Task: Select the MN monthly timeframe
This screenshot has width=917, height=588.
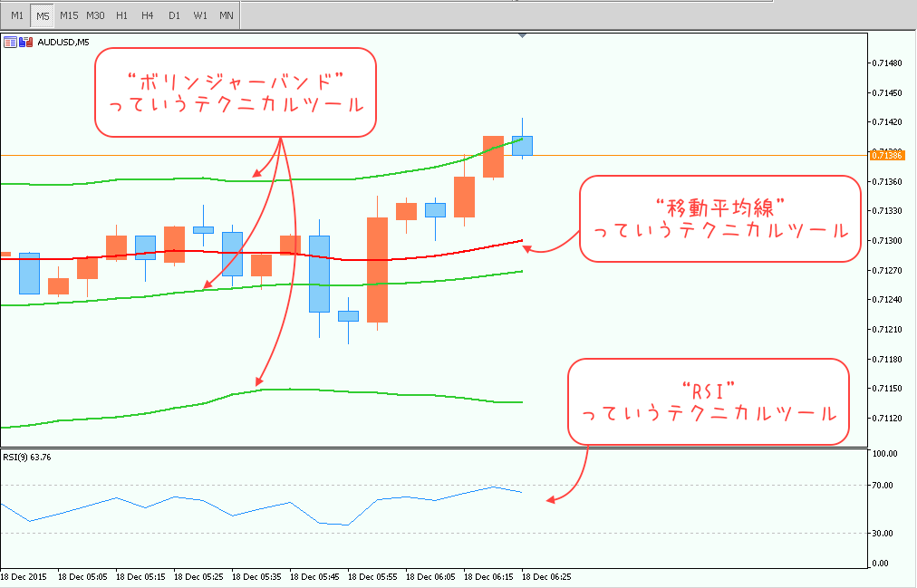Action: [x=227, y=14]
